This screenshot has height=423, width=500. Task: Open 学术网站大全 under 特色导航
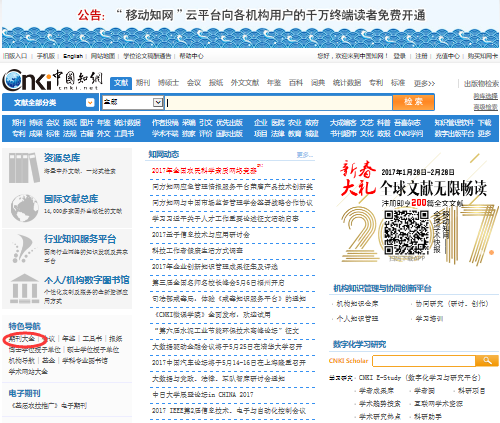point(28,371)
